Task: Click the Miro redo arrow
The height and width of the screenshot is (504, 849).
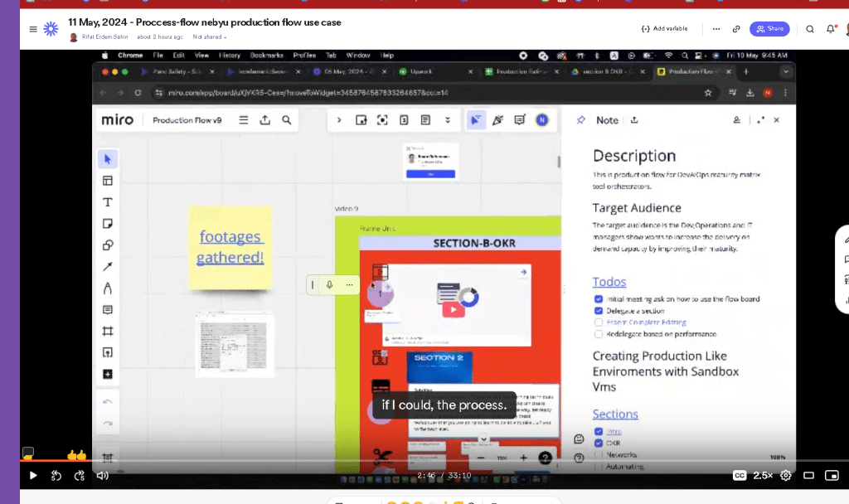Action: coord(107,423)
